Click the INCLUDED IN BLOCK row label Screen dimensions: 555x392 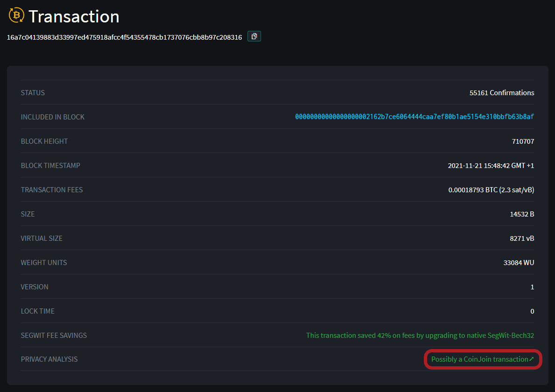click(53, 117)
